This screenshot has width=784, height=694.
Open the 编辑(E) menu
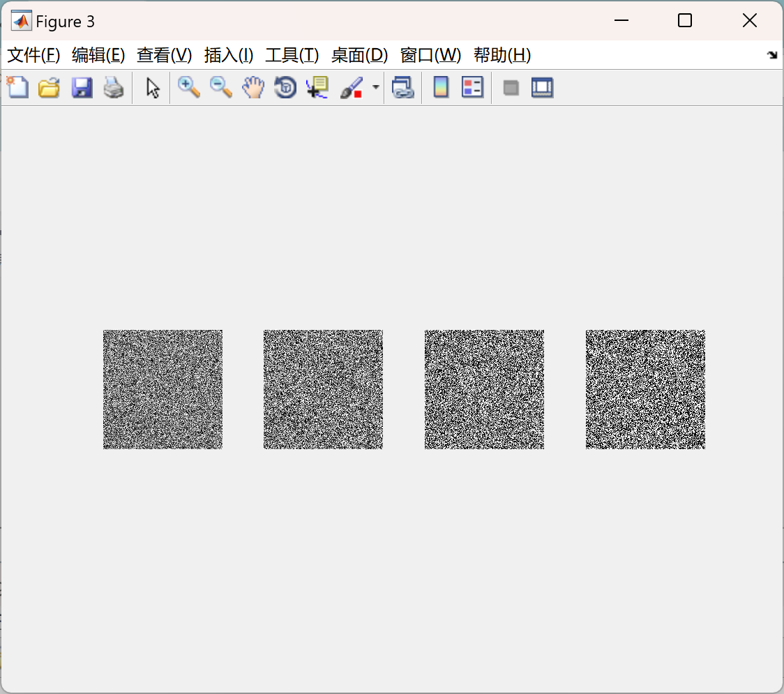[98, 55]
